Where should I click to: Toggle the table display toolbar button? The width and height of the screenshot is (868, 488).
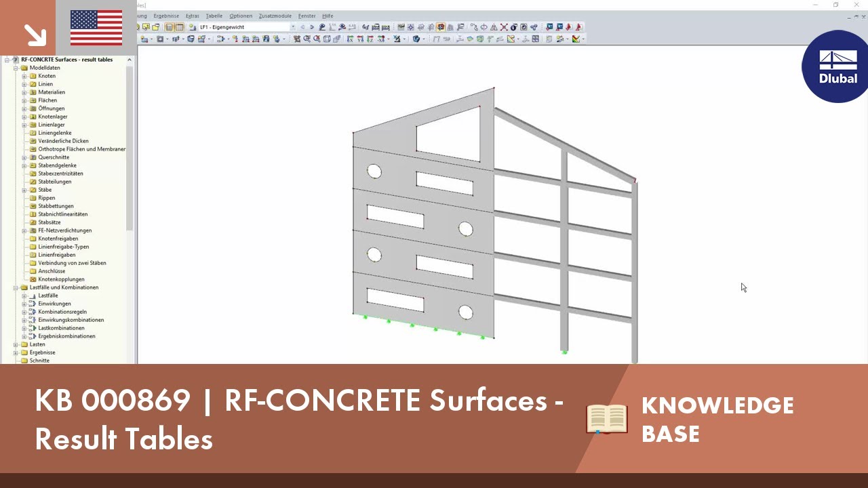[179, 27]
